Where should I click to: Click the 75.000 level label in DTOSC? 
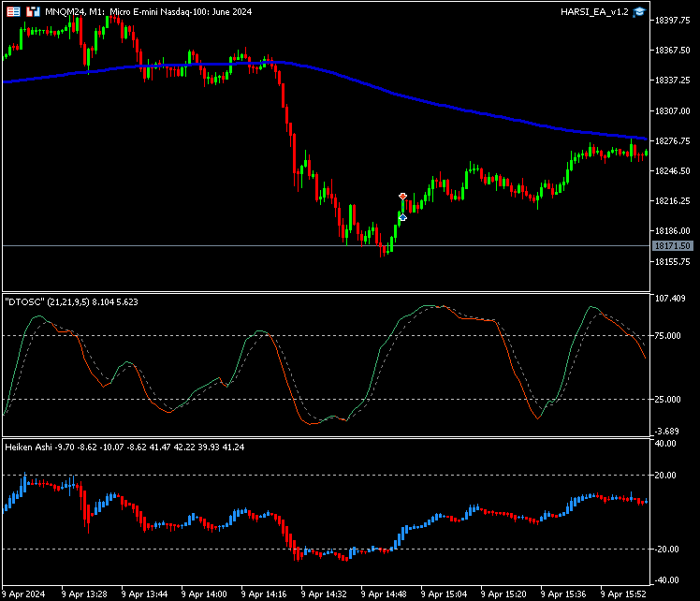[x=667, y=336]
